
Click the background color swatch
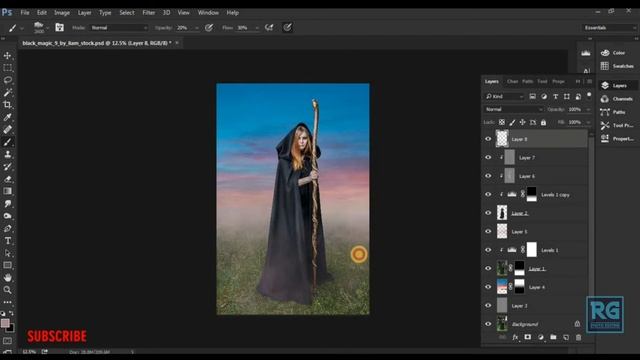(x=11, y=328)
